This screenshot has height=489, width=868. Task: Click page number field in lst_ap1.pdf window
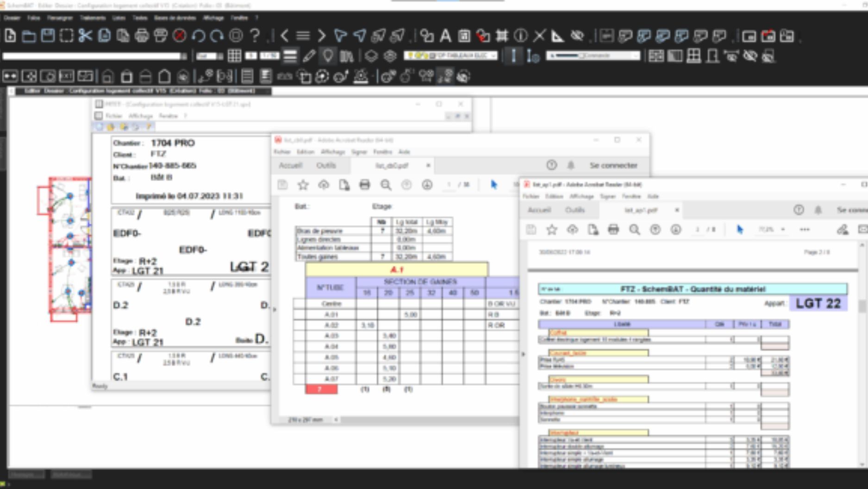697,229
